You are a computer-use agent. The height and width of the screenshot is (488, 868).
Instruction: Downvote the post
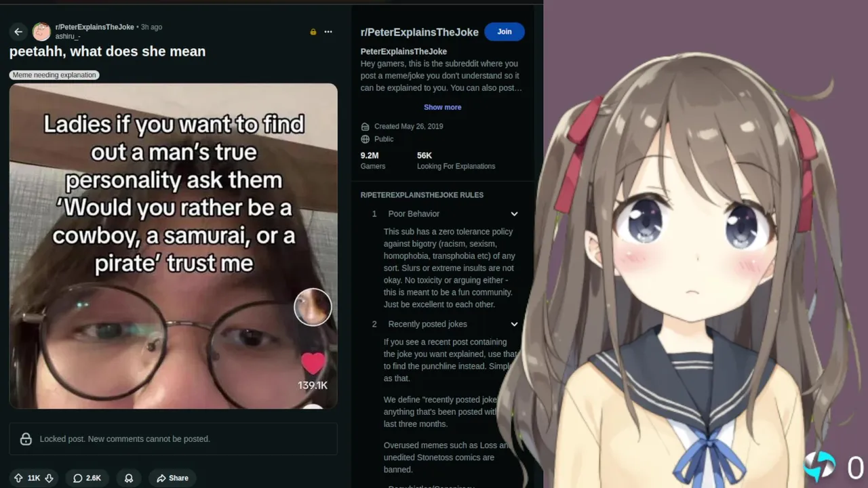point(49,478)
